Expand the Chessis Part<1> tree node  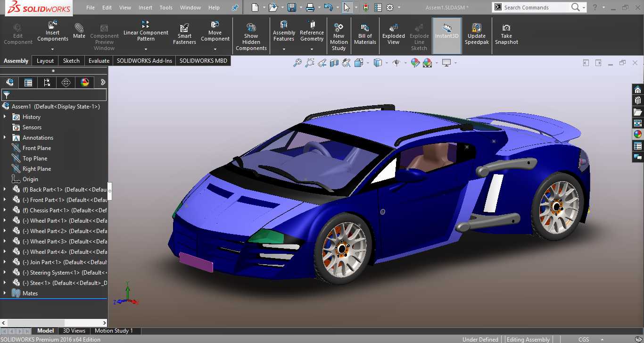tap(5, 210)
